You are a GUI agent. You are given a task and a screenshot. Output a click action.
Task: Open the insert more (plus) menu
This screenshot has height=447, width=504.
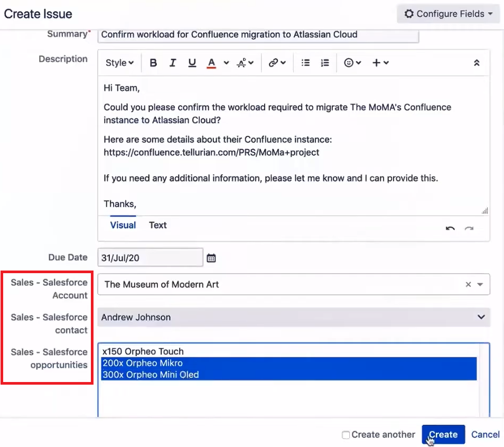click(x=380, y=63)
